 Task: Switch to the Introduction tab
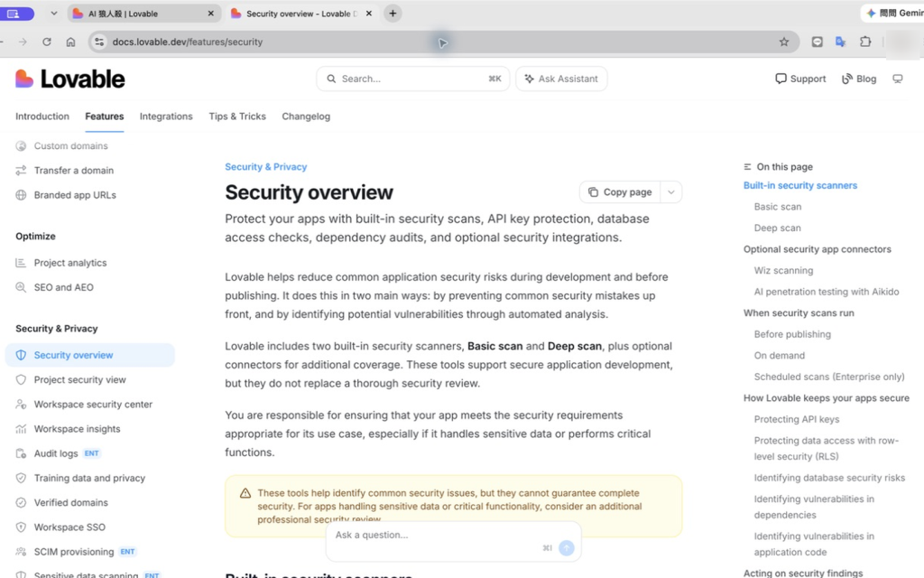42,117
